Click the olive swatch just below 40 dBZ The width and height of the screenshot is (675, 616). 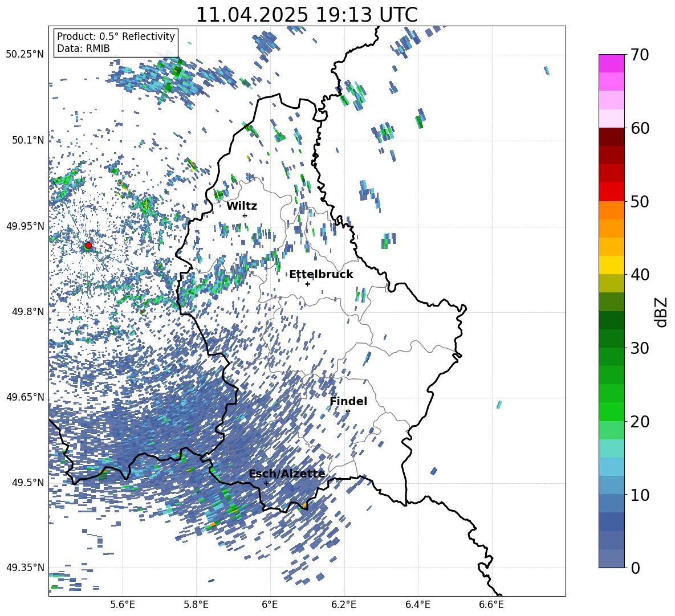612,283
